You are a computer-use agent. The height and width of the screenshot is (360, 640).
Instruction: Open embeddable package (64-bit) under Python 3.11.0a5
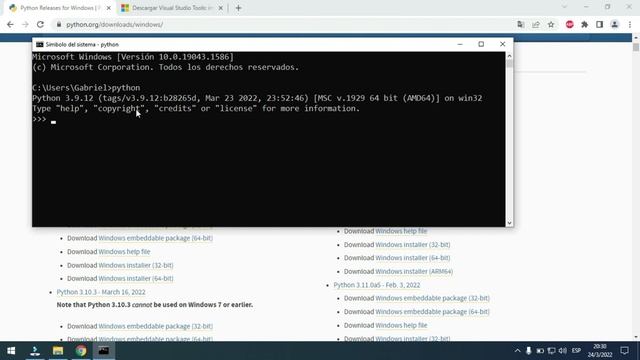click(x=432, y=311)
